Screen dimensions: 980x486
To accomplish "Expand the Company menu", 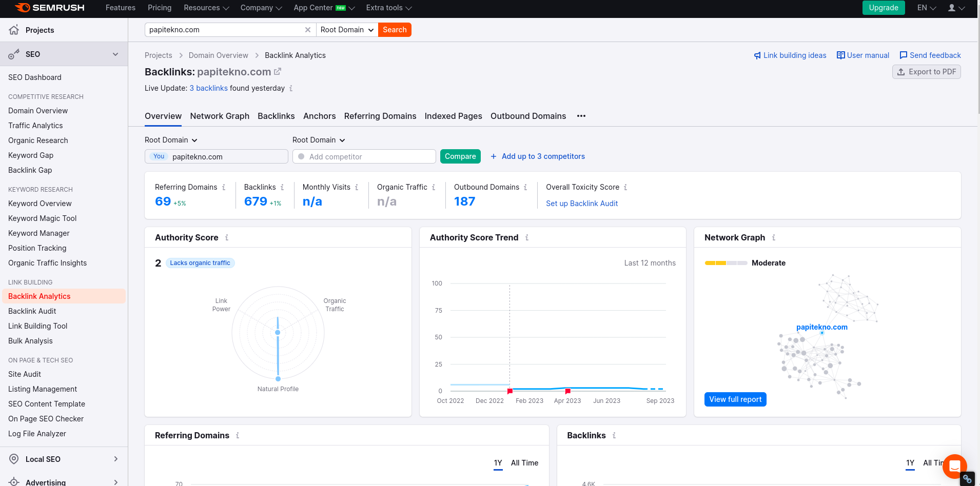I will tap(261, 8).
